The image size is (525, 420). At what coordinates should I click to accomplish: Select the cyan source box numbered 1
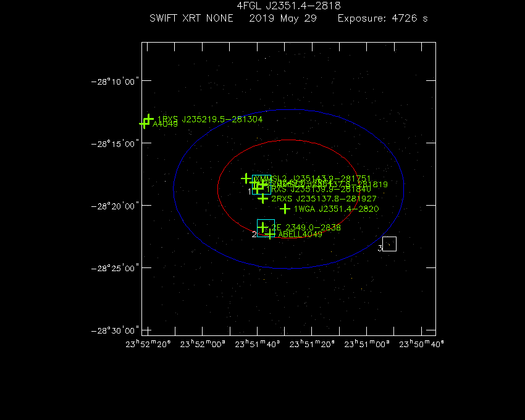261,185
